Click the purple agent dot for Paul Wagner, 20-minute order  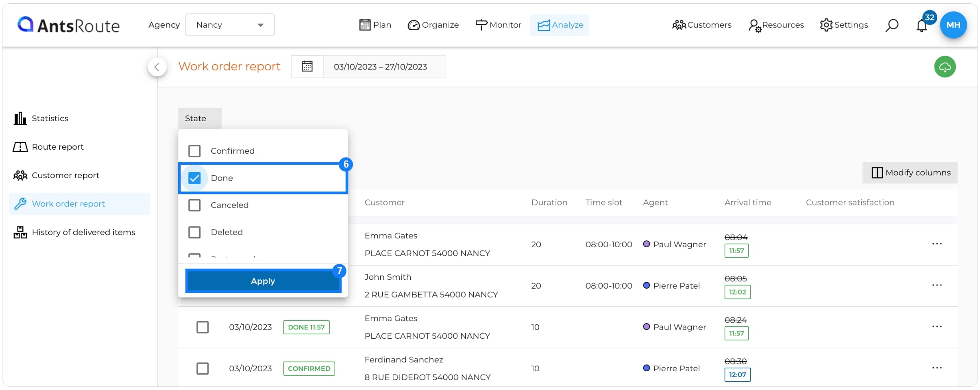click(647, 244)
